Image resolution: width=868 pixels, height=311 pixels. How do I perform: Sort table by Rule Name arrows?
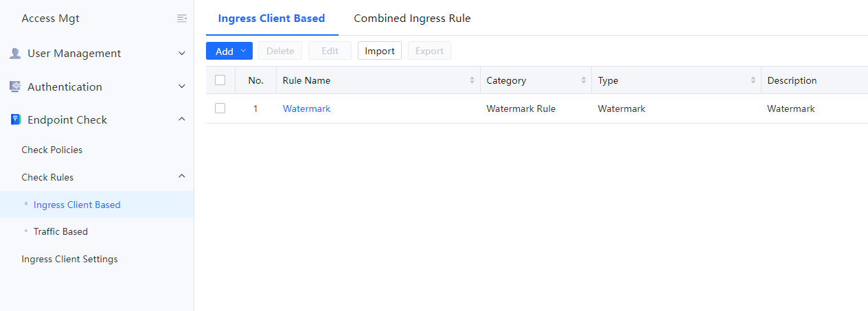coord(472,80)
